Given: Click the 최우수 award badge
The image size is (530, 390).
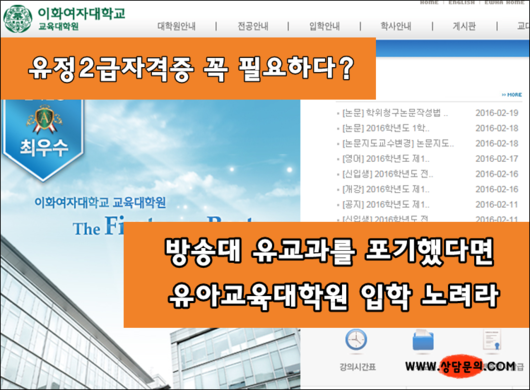Looking at the screenshot, I should 43,140.
